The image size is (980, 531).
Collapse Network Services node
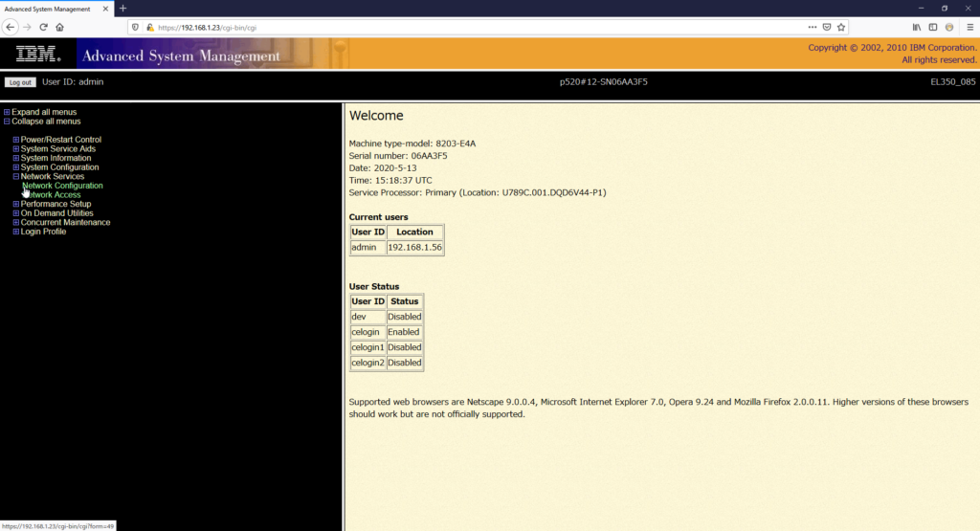click(x=16, y=177)
